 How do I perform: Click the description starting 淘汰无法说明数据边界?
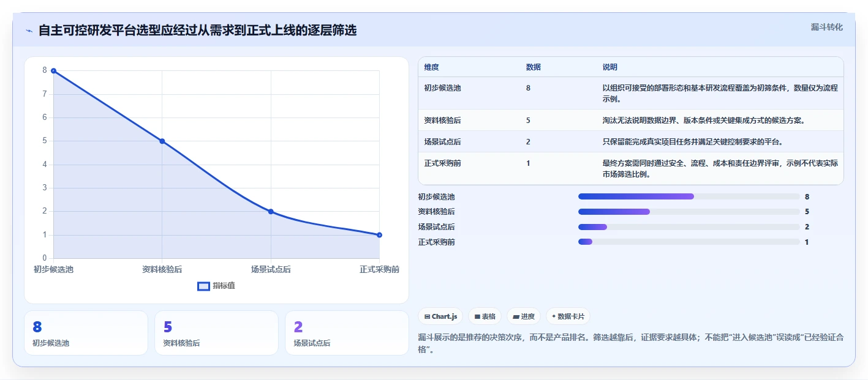click(x=703, y=121)
